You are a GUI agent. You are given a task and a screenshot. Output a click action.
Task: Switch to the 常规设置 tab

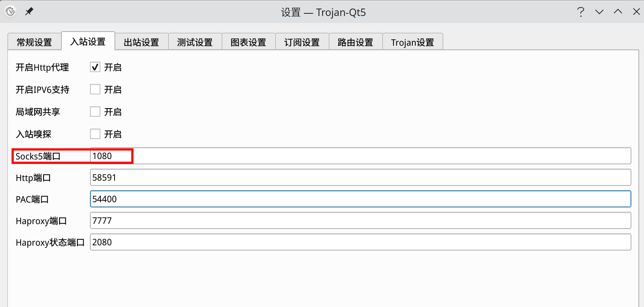(35, 42)
